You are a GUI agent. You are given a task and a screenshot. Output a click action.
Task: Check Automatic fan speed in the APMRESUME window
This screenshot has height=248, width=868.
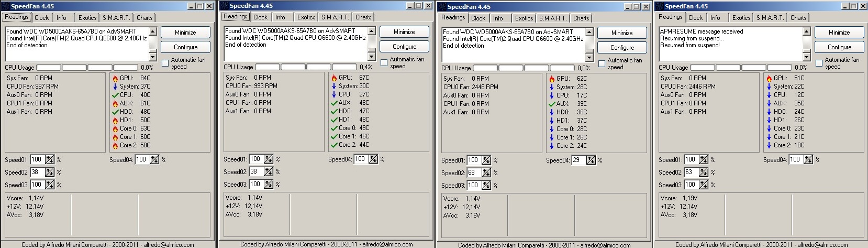(819, 63)
